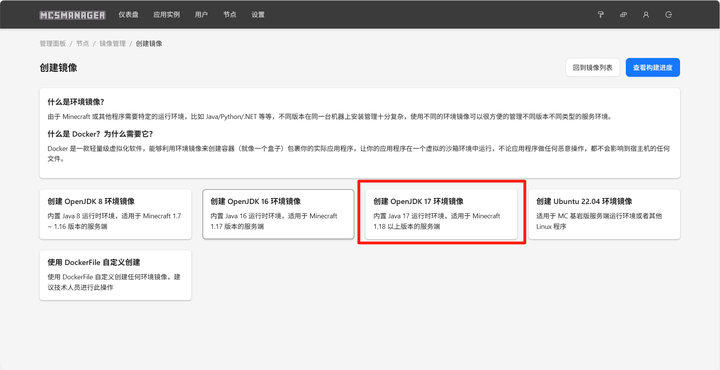
Task: Click the 查看构建进度 button
Action: pos(652,67)
